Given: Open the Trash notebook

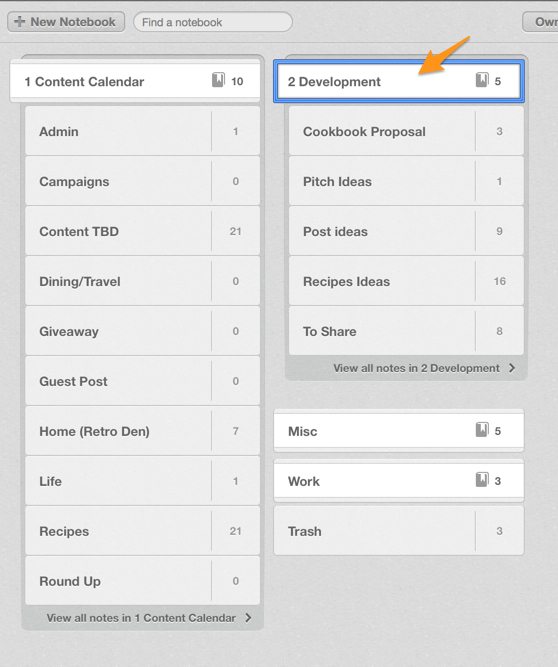Looking at the screenshot, I should click(x=399, y=531).
